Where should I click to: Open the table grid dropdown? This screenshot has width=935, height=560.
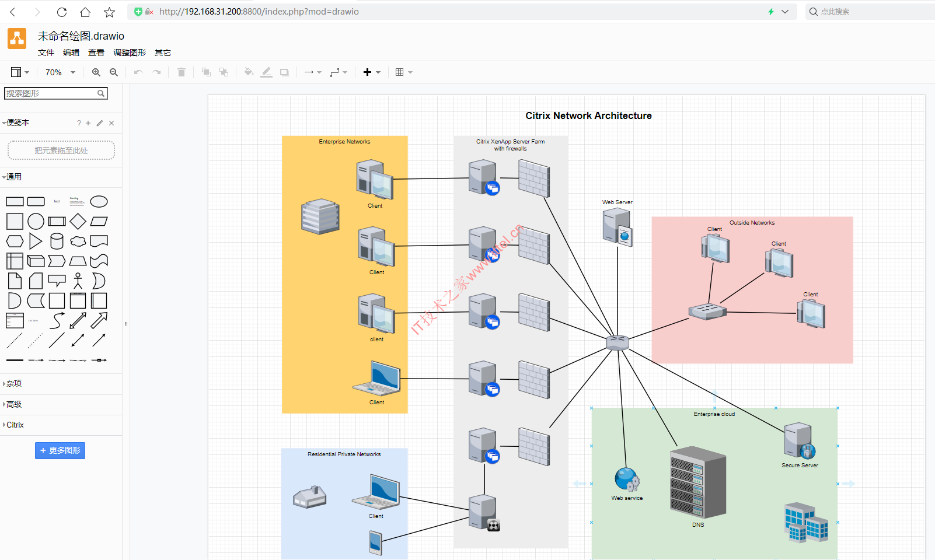click(404, 72)
